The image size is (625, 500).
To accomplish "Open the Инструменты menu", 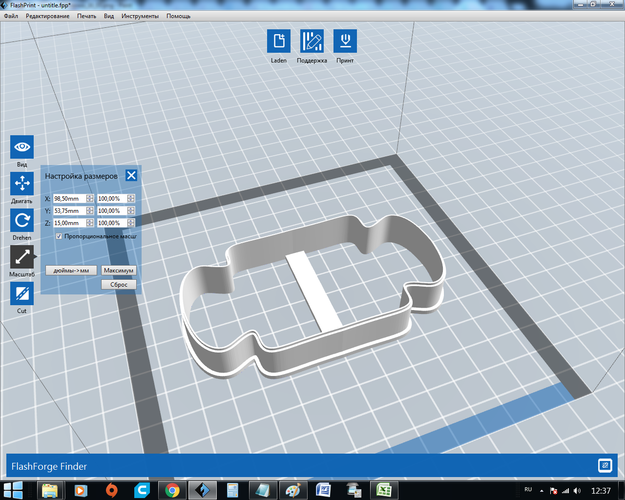I will tap(140, 16).
